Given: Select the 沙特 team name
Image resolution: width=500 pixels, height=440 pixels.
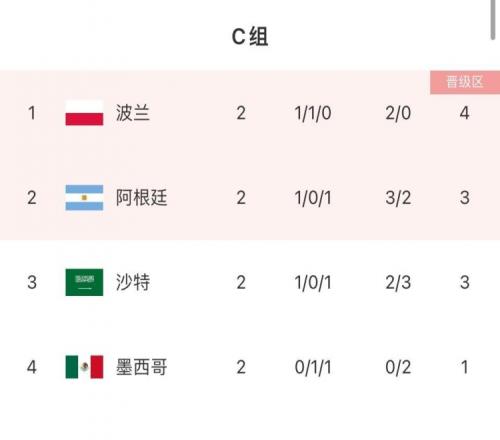Looking at the screenshot, I should [133, 282].
